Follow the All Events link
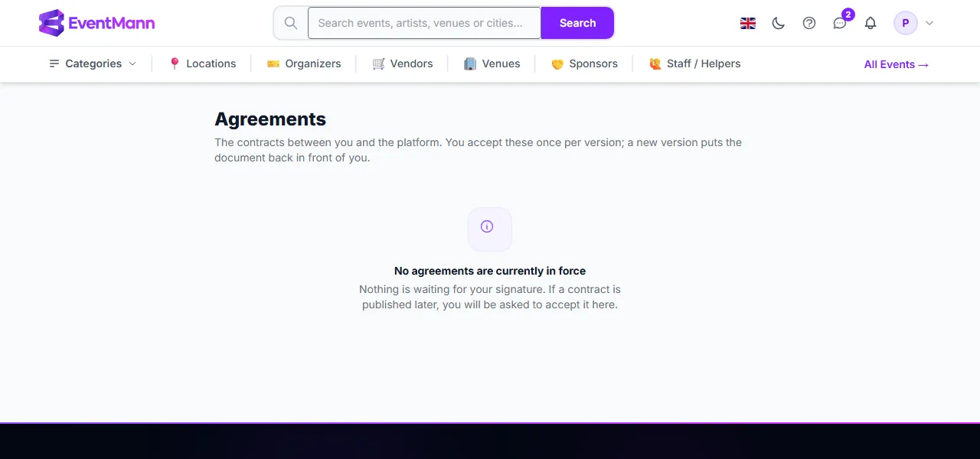The height and width of the screenshot is (459, 980). [x=897, y=64]
